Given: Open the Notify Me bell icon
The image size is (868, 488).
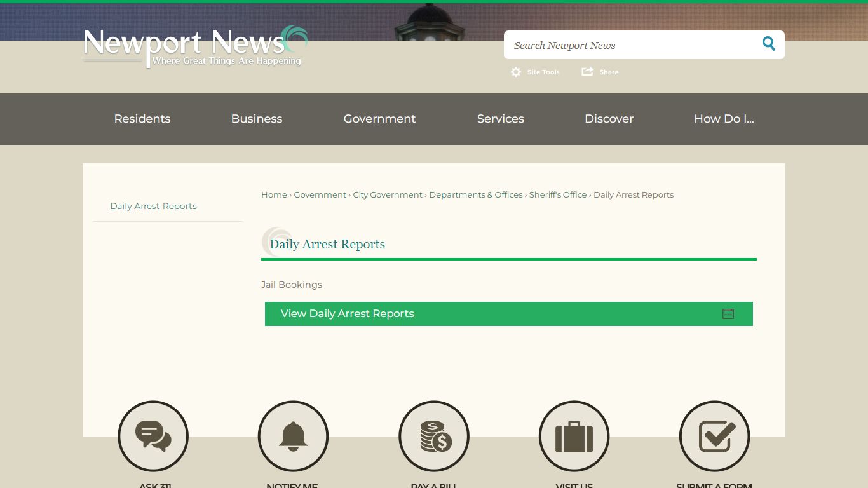Looking at the screenshot, I should [x=293, y=436].
